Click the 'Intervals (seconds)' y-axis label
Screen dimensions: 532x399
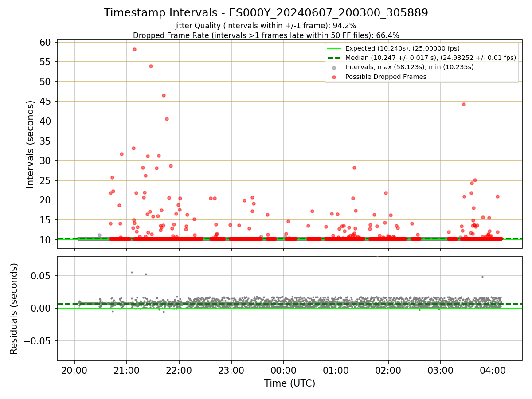tap(30, 144)
